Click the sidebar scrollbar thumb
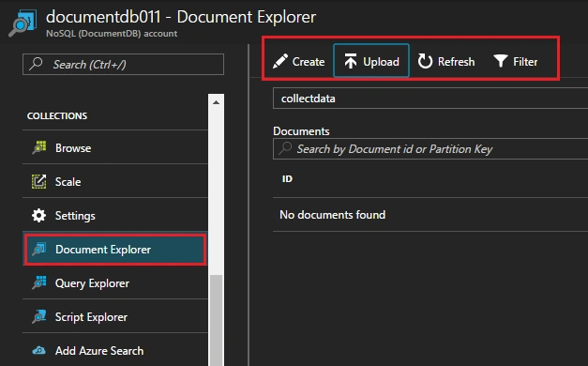 tap(216, 320)
